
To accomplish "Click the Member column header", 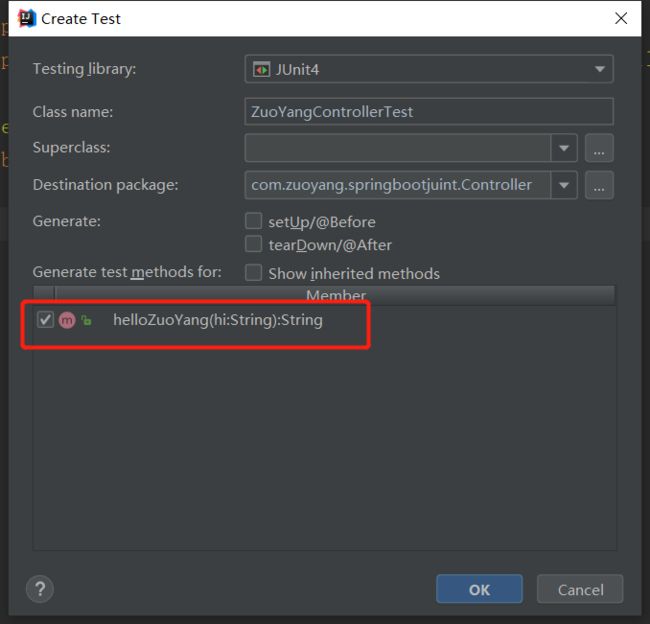I will point(335,296).
